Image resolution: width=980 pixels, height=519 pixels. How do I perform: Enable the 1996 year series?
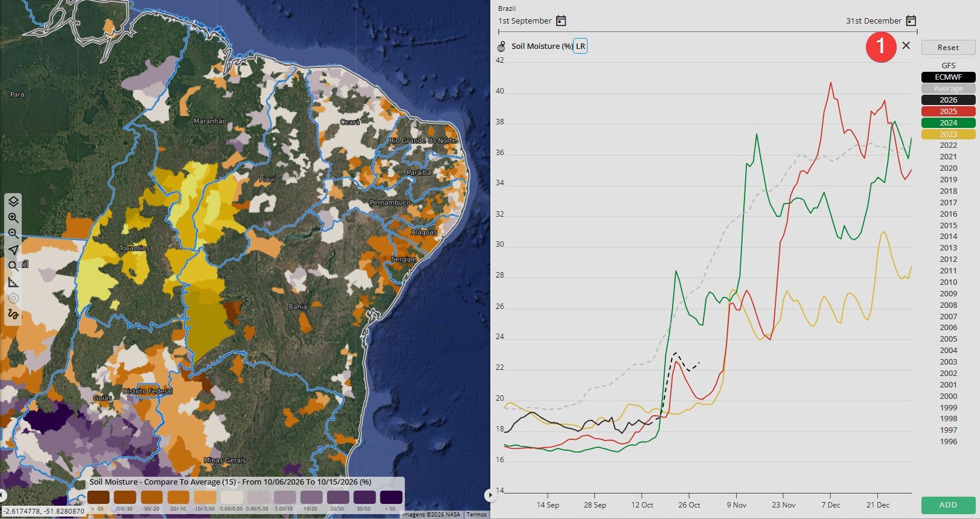948,442
